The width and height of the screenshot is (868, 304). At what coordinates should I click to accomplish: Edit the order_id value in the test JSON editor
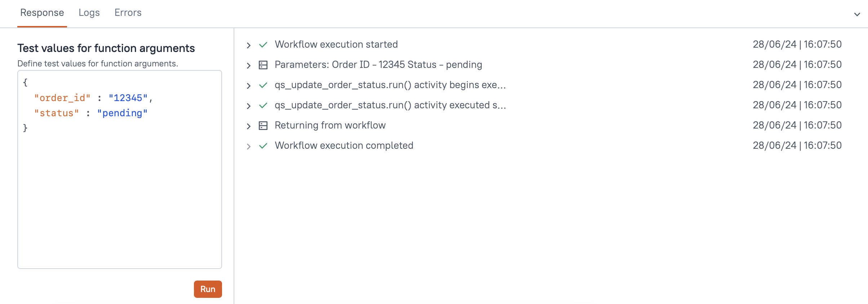[129, 97]
